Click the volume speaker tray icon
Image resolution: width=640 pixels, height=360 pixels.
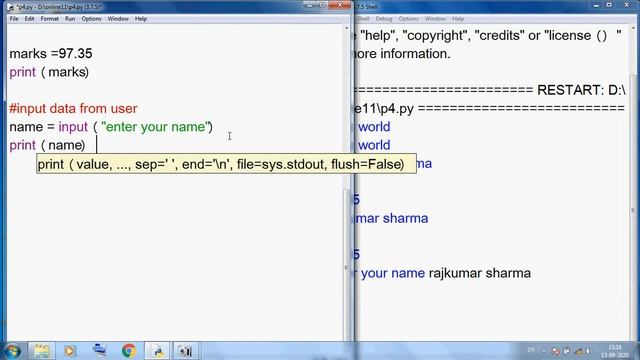[588, 351]
